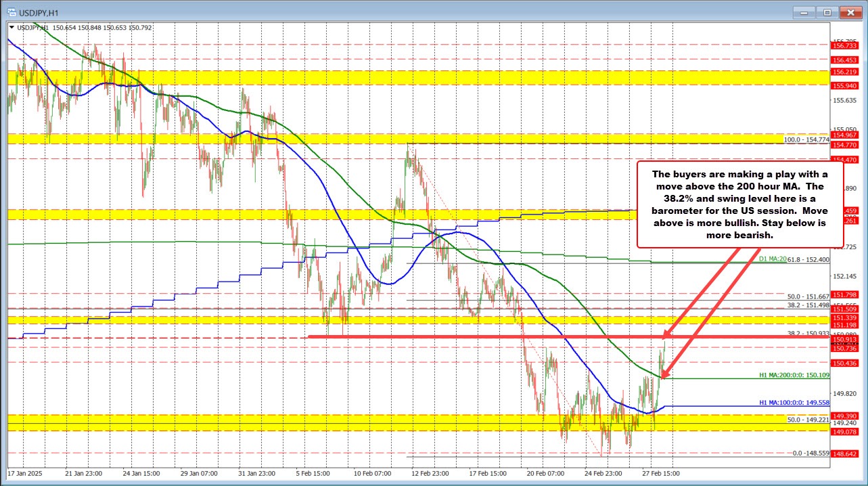This screenshot has width=868, height=486.
Task: Expand the OHLC data line disclosure triangle
Action: click(13, 28)
